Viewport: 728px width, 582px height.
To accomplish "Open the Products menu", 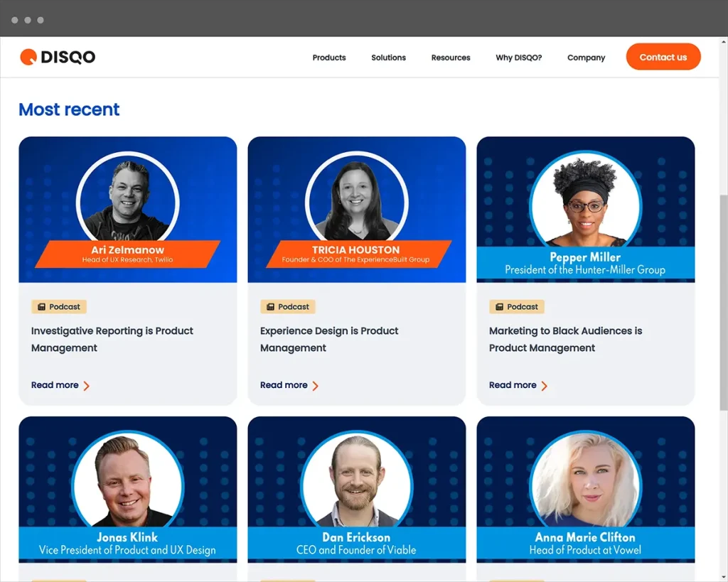I will [329, 58].
